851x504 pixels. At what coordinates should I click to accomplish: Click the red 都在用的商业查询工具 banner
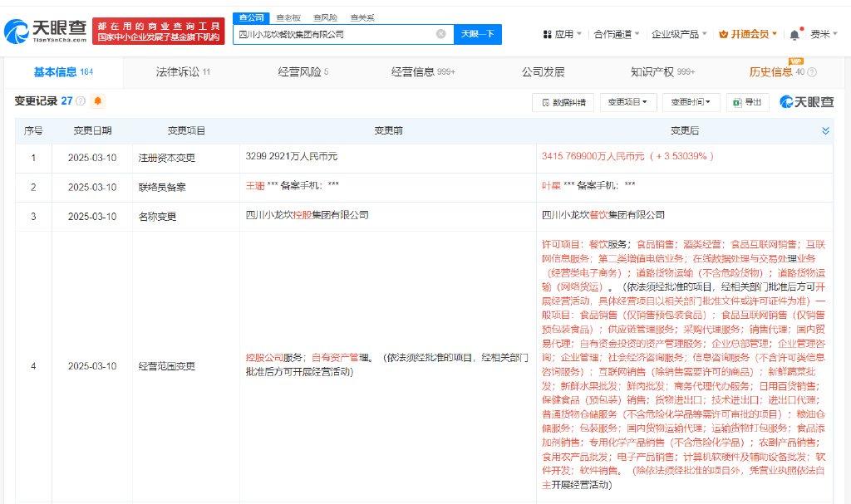[x=159, y=32]
